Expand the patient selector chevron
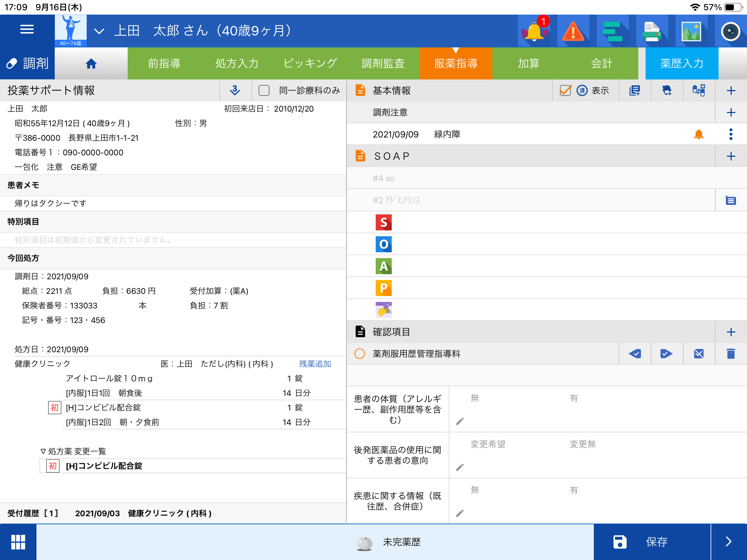This screenshot has height=560, width=747. [x=99, y=31]
